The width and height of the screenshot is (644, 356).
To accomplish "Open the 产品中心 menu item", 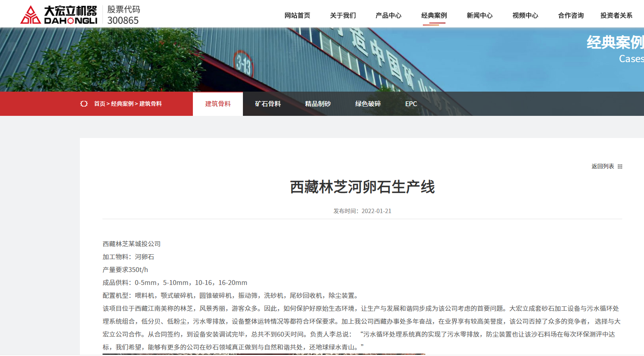I will [x=389, y=15].
